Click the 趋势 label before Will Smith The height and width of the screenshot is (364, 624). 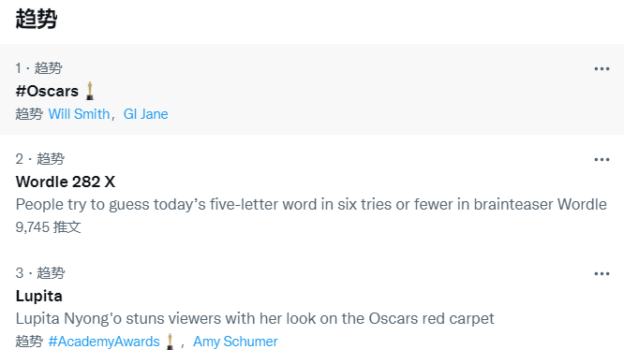(x=29, y=114)
